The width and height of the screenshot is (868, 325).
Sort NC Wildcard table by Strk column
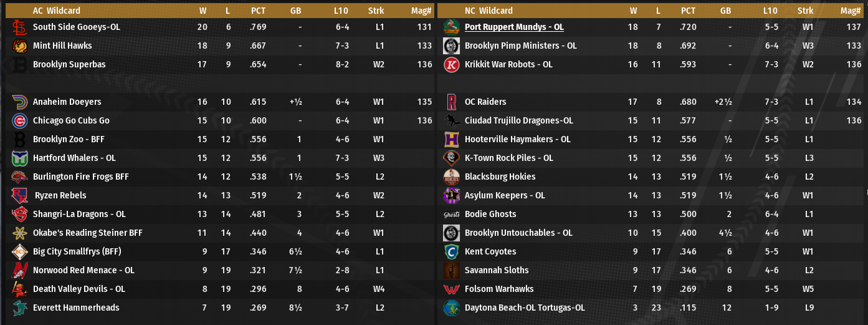[x=806, y=11]
